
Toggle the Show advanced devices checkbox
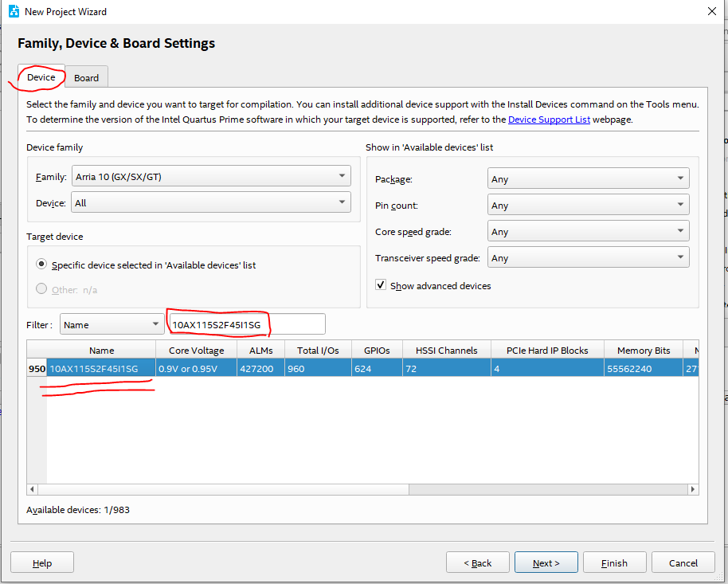click(382, 285)
